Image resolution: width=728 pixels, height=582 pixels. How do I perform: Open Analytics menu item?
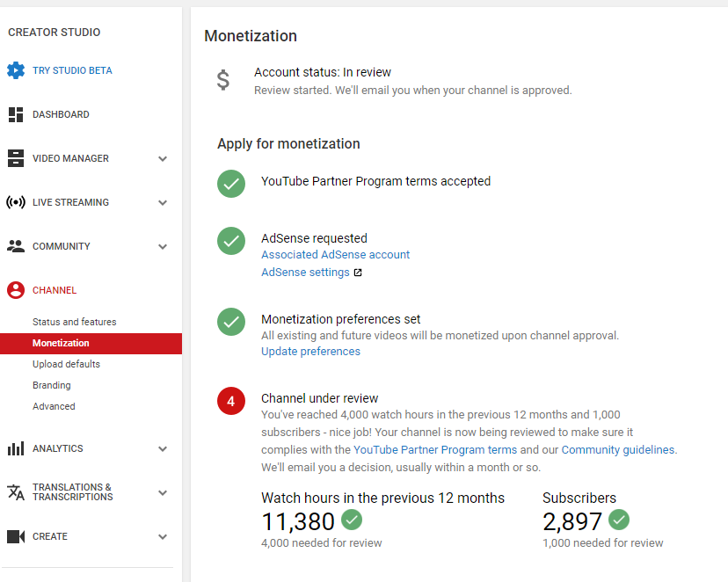(57, 448)
